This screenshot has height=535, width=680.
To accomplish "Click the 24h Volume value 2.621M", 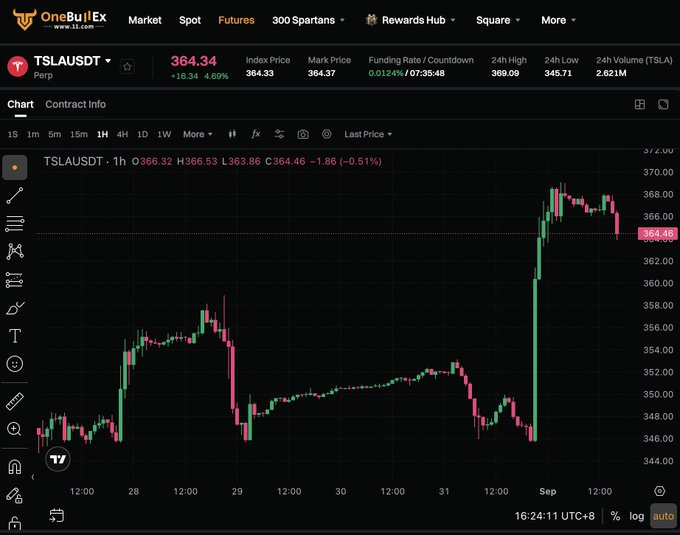I will coord(611,73).
